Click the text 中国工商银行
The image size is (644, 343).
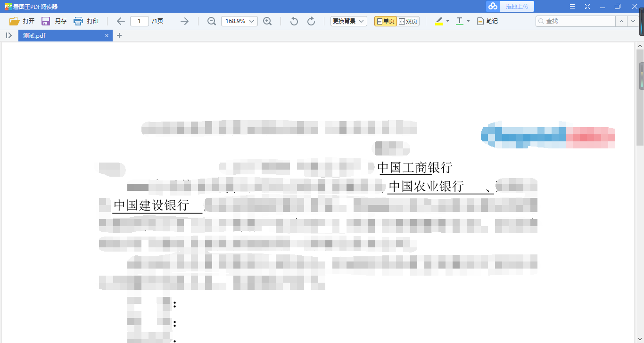click(415, 167)
